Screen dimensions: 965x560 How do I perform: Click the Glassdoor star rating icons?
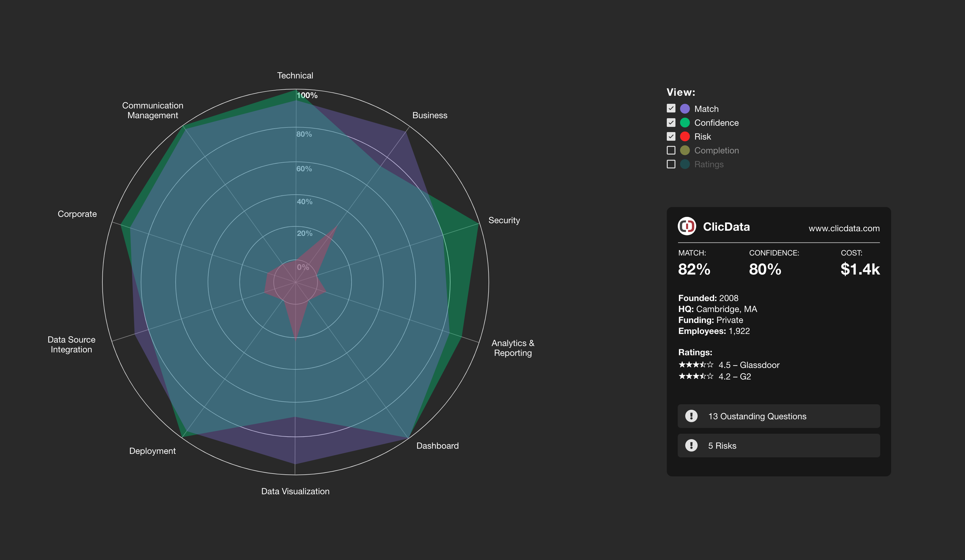[x=696, y=364]
